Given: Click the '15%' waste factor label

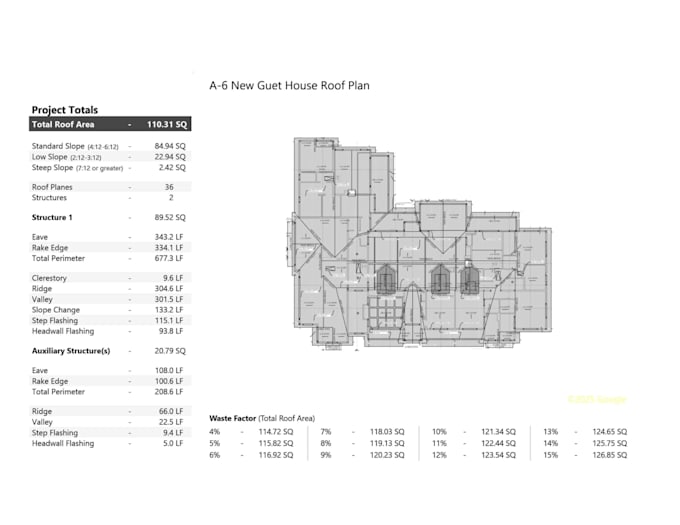Looking at the screenshot, I should point(550,455).
